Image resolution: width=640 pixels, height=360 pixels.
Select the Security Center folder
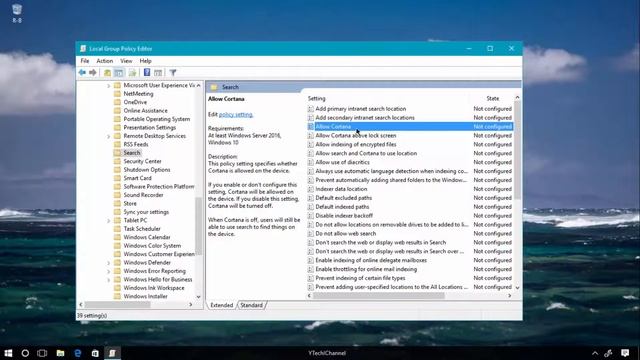click(142, 161)
